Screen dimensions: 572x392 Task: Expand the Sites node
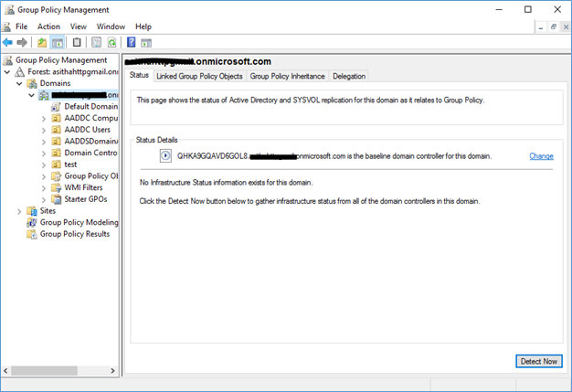coord(19,211)
